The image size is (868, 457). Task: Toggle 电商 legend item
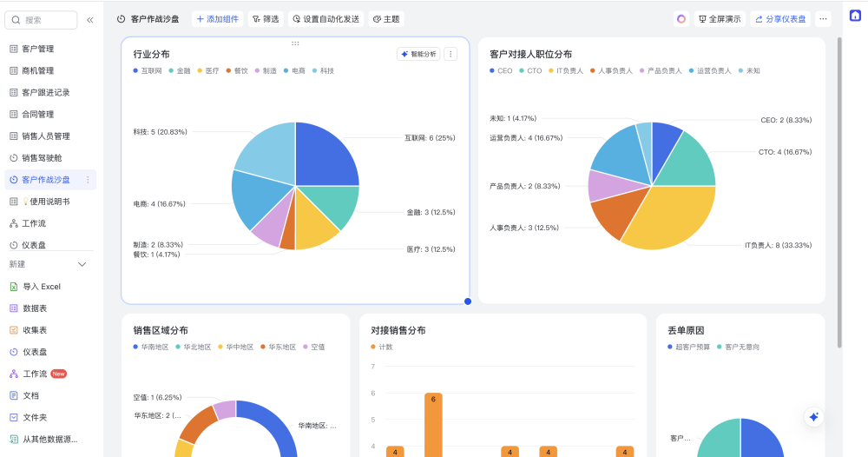click(295, 71)
